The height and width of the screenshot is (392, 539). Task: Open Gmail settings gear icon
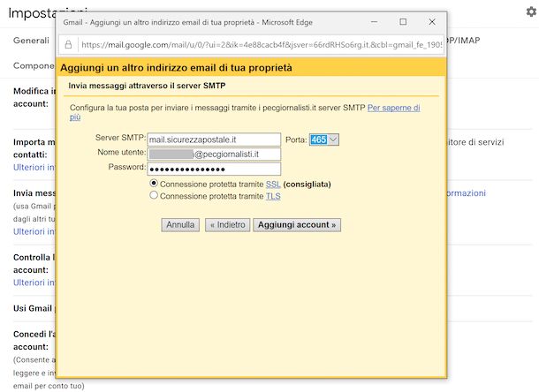pyautogui.click(x=531, y=12)
